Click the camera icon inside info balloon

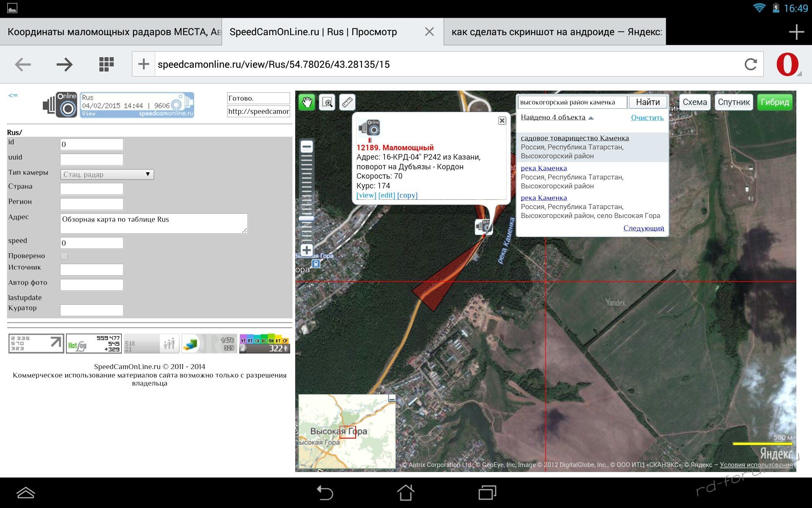(x=369, y=128)
